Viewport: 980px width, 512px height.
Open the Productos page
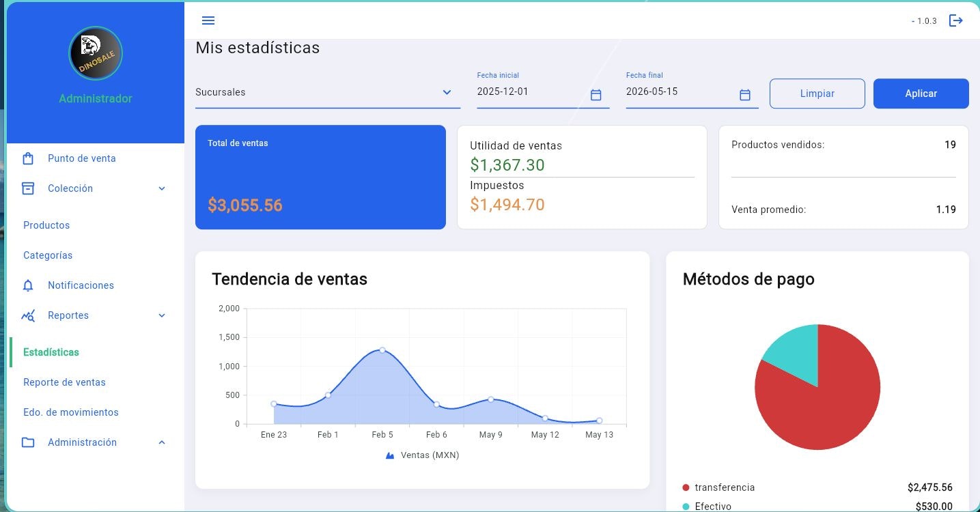(46, 225)
